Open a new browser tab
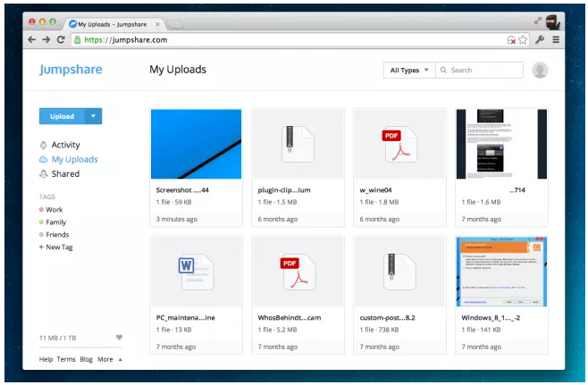Image resolution: width=588 pixels, height=385 pixels. point(175,25)
